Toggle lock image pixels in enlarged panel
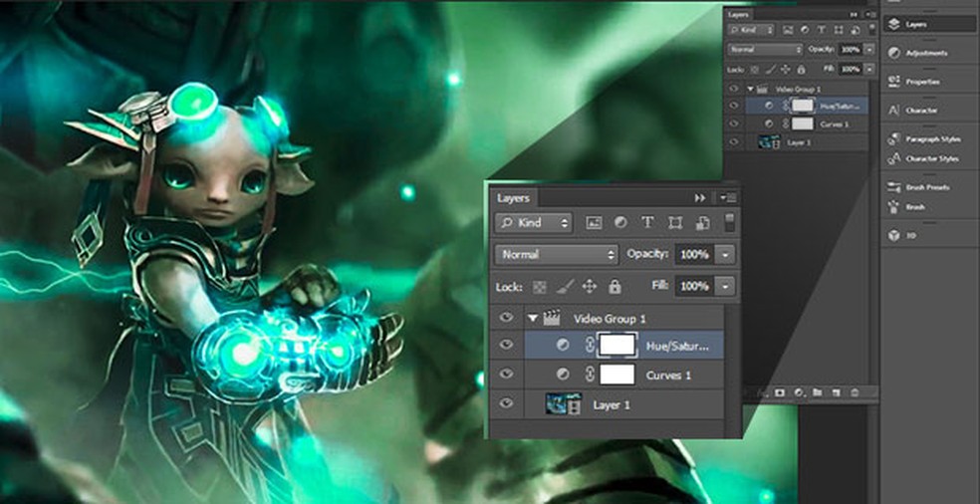 pos(565,287)
